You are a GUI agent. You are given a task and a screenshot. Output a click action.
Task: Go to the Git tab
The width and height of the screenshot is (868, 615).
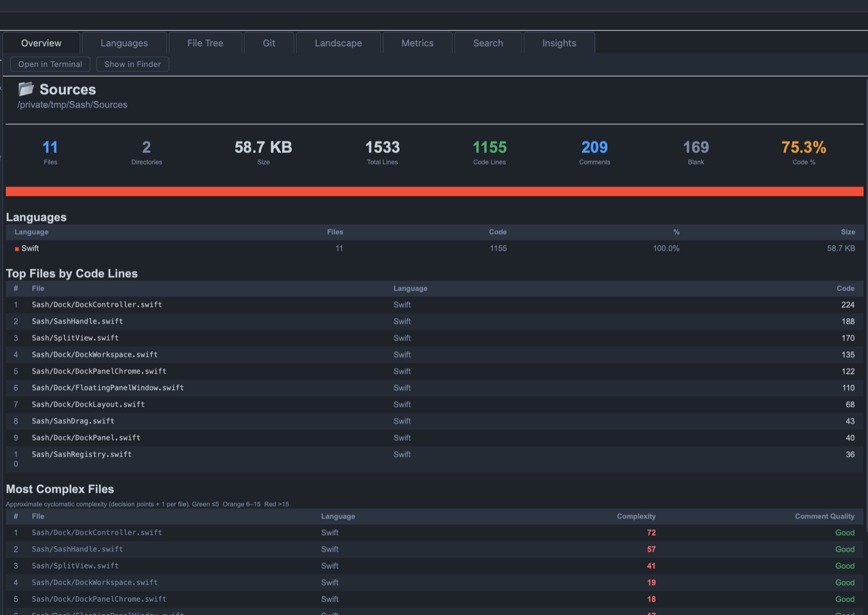pyautogui.click(x=269, y=43)
